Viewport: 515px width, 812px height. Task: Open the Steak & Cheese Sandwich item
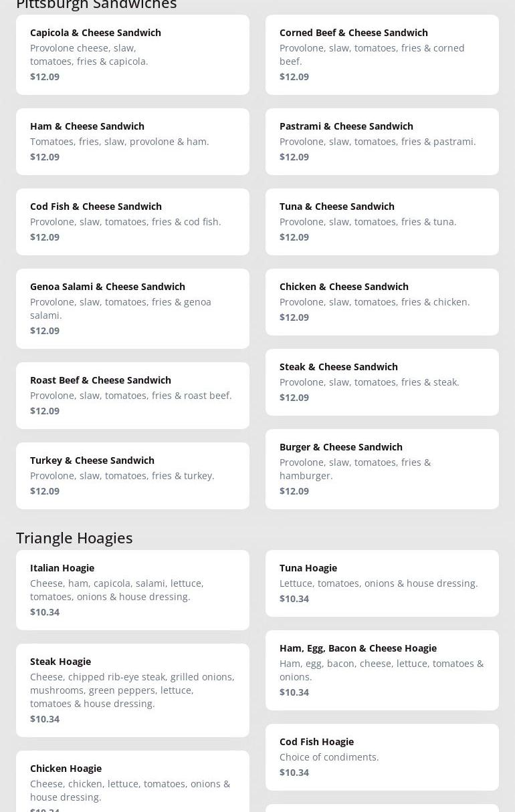(382, 382)
